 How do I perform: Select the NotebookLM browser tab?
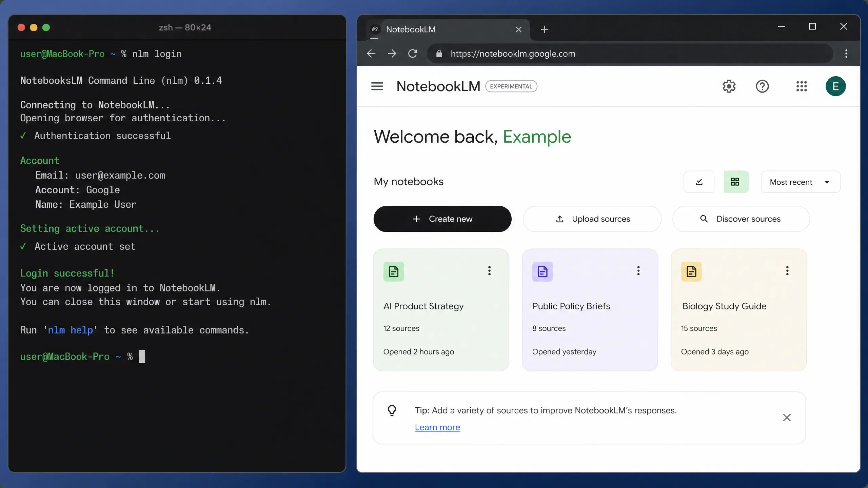pos(448,29)
